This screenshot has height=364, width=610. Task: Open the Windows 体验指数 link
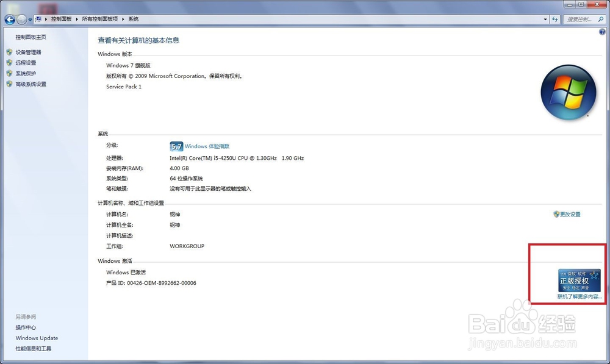207,146
